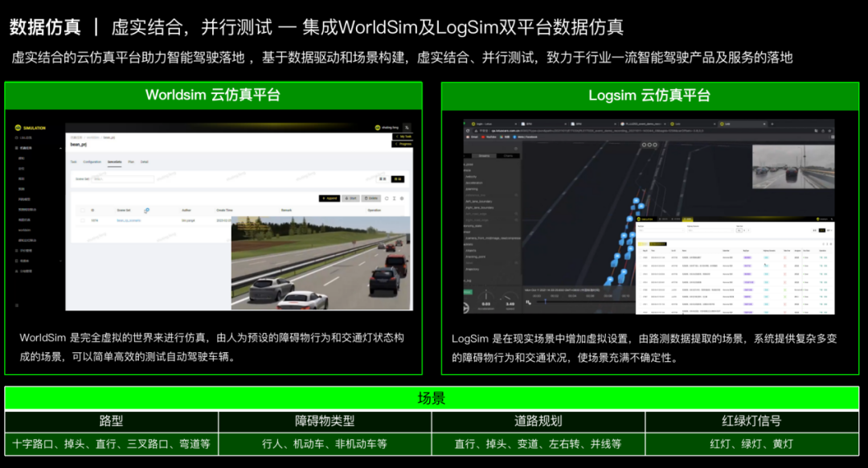This screenshot has height=468, width=868.
Task: Click the Start button beside Append
Action: point(351,199)
